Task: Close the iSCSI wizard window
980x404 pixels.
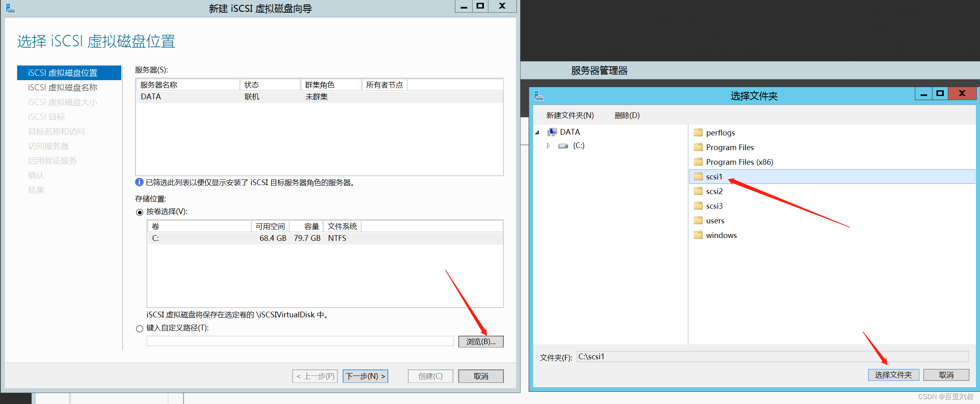Action: pyautogui.click(x=502, y=6)
